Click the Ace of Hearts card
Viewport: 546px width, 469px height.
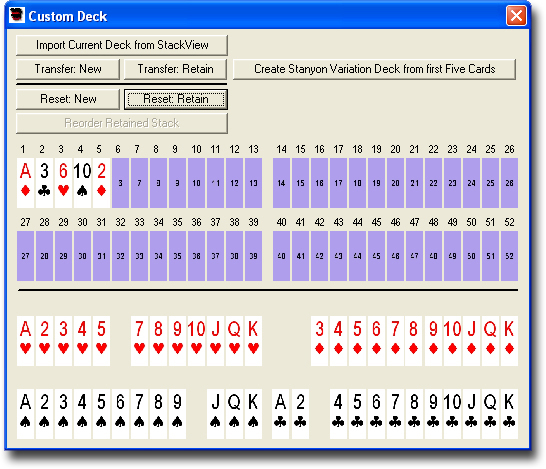pyautogui.click(x=25, y=341)
